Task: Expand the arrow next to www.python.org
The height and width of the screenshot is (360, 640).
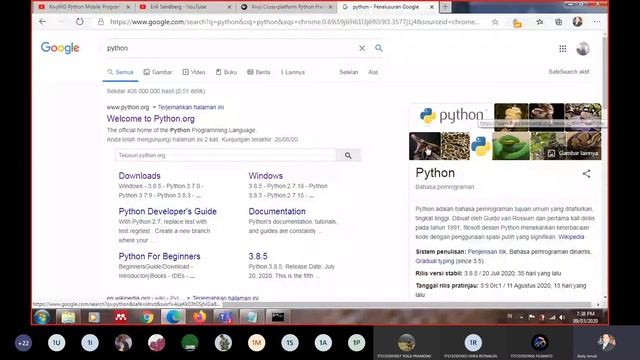Action: coord(154,107)
